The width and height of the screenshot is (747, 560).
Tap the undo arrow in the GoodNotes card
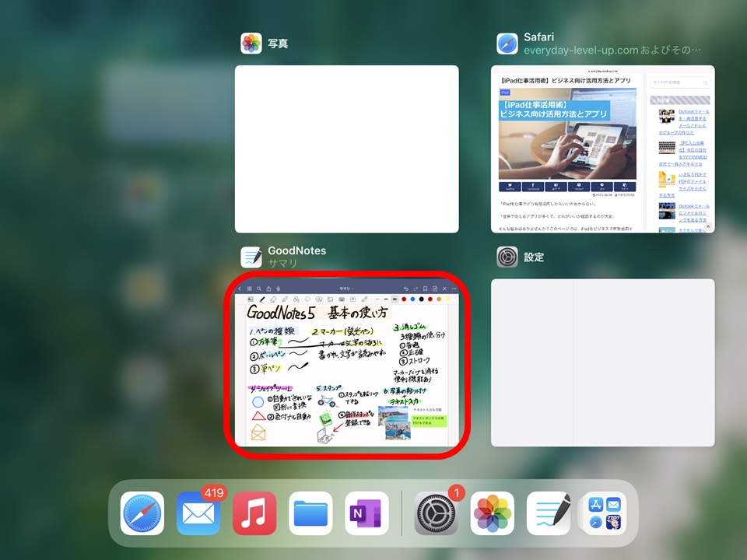coord(406,289)
